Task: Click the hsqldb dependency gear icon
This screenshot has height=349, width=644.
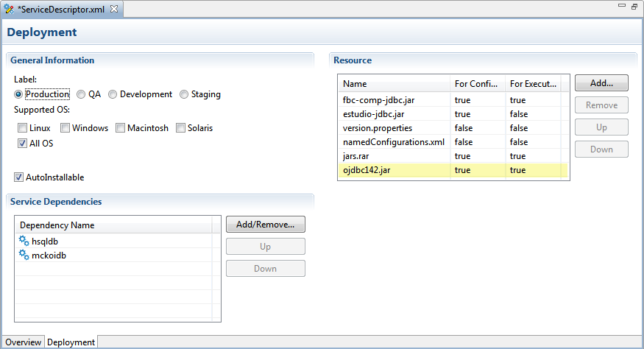Action: [24, 242]
